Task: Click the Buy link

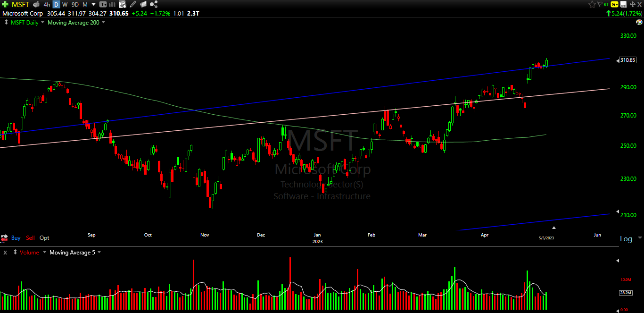Action: [16, 238]
